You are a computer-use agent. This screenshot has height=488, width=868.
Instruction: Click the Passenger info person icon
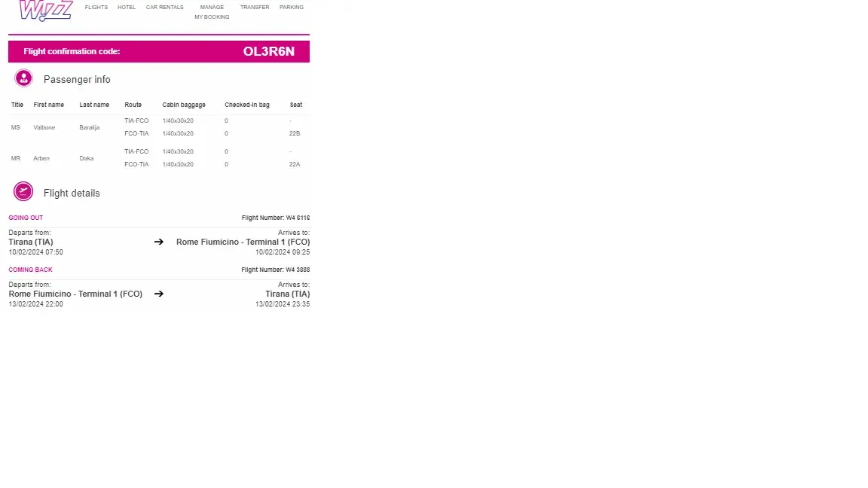click(x=23, y=78)
